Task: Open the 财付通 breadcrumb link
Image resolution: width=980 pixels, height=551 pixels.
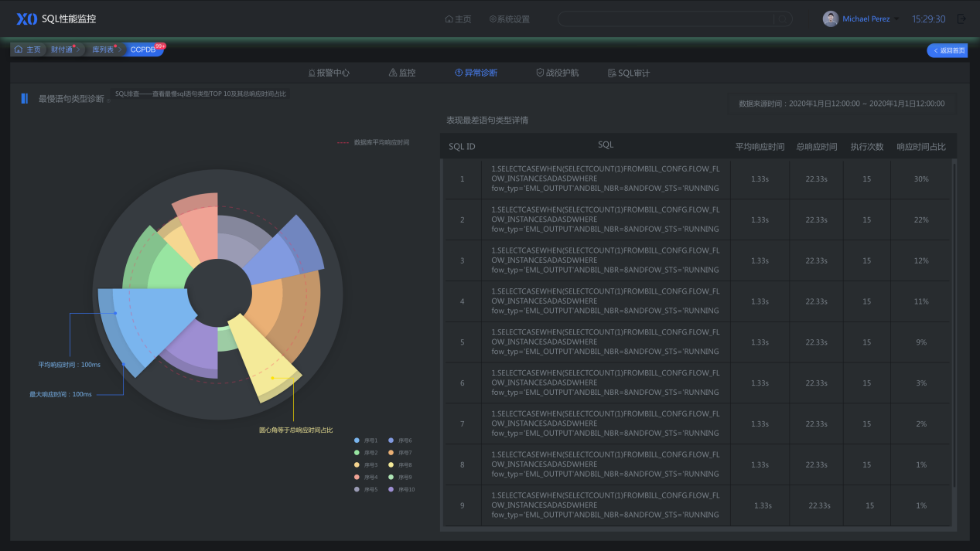Action: pos(61,49)
